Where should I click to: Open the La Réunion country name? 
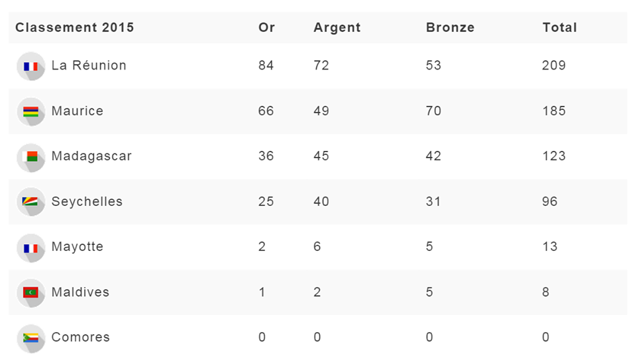pyautogui.click(x=89, y=66)
